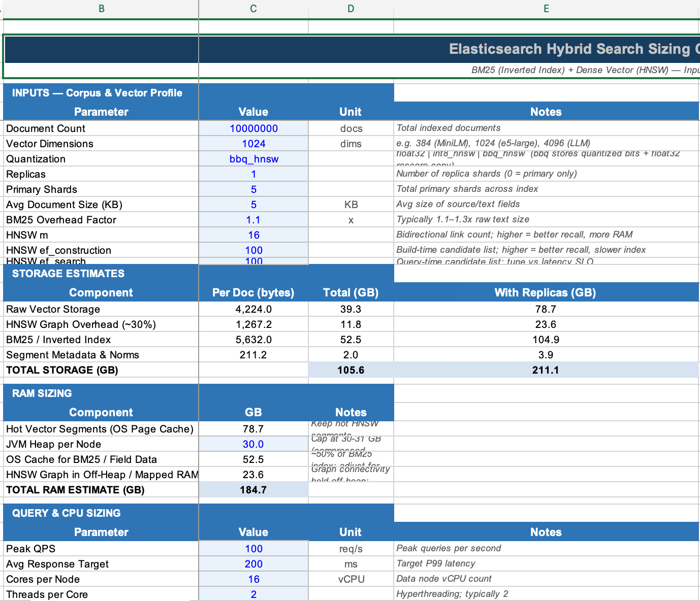
Task: Click the Replicas value cell
Action: 253,174
